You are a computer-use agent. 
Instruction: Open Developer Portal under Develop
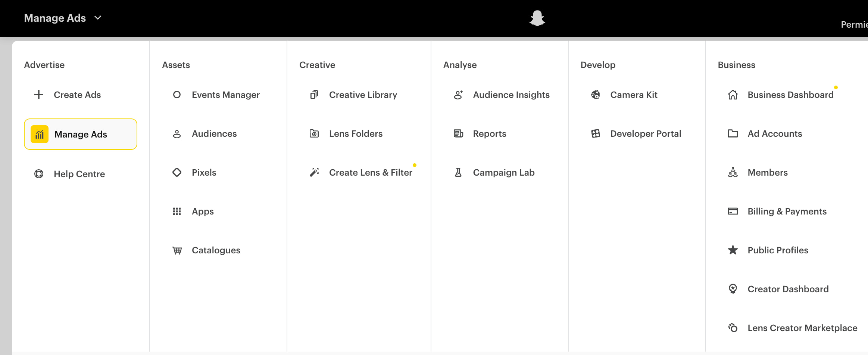(x=646, y=133)
